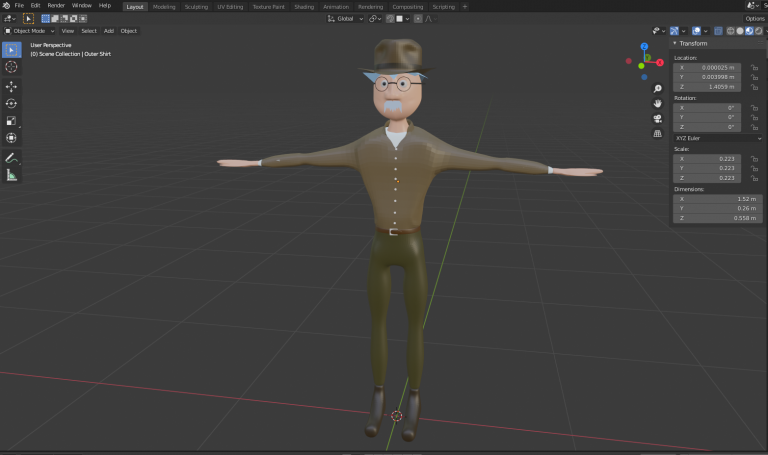
Task: Toggle proportional editing
Action: point(418,19)
